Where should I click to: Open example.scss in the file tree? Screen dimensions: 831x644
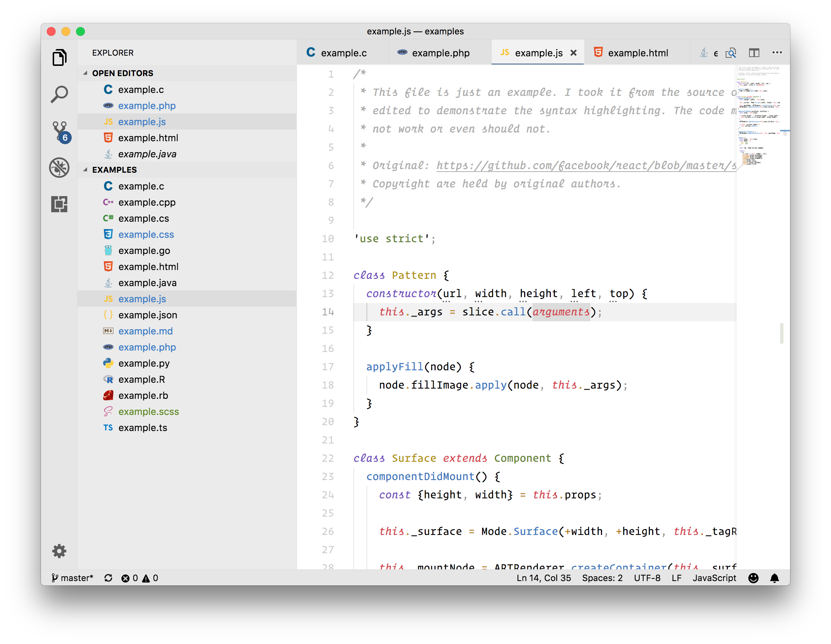tap(148, 411)
